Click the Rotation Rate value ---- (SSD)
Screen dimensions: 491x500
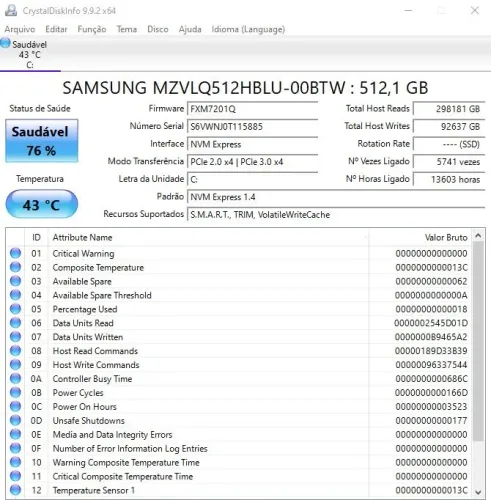pyautogui.click(x=449, y=144)
